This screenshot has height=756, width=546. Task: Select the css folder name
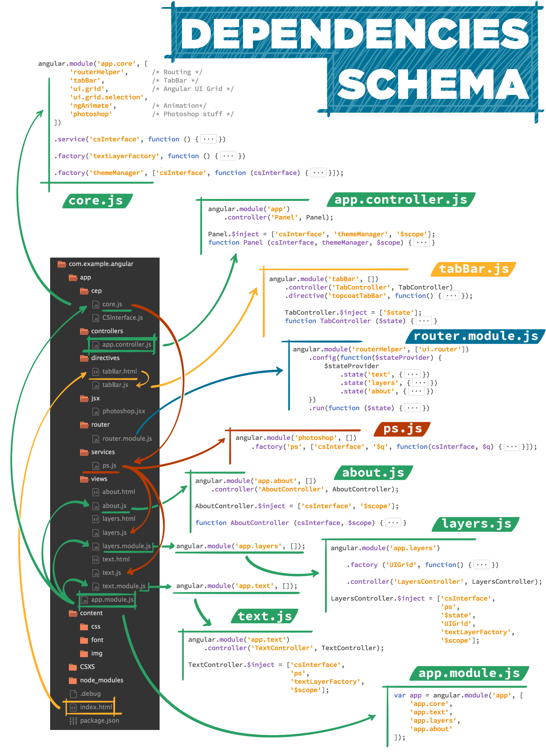click(x=96, y=627)
